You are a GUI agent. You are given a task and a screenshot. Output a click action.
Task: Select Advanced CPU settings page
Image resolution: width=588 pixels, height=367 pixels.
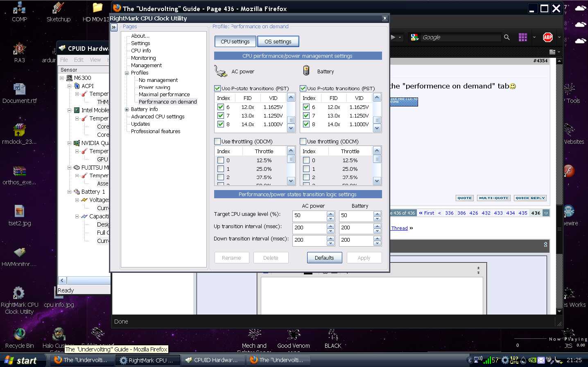tap(158, 117)
